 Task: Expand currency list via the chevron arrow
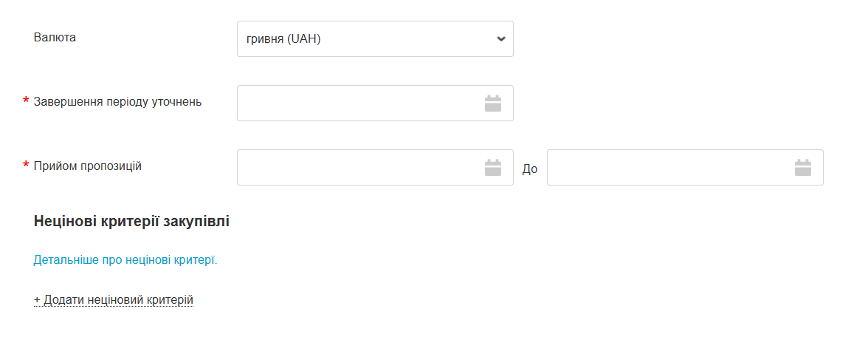(501, 39)
